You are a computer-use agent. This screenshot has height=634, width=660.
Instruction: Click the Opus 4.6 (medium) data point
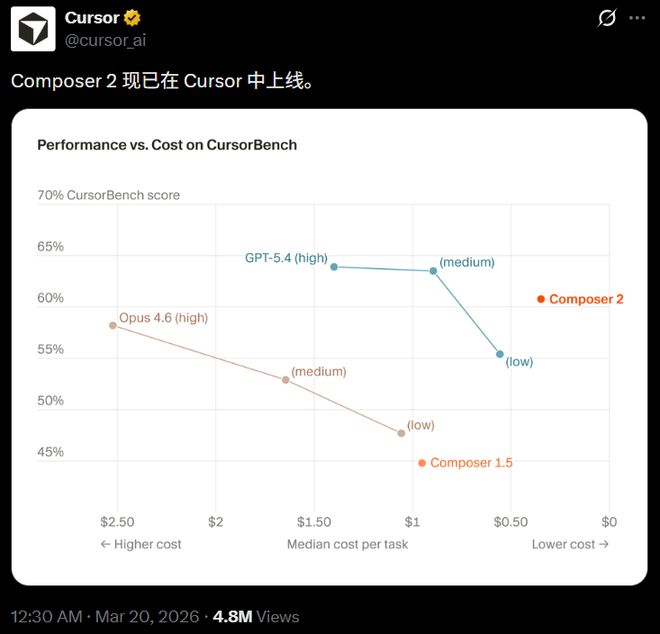click(285, 380)
